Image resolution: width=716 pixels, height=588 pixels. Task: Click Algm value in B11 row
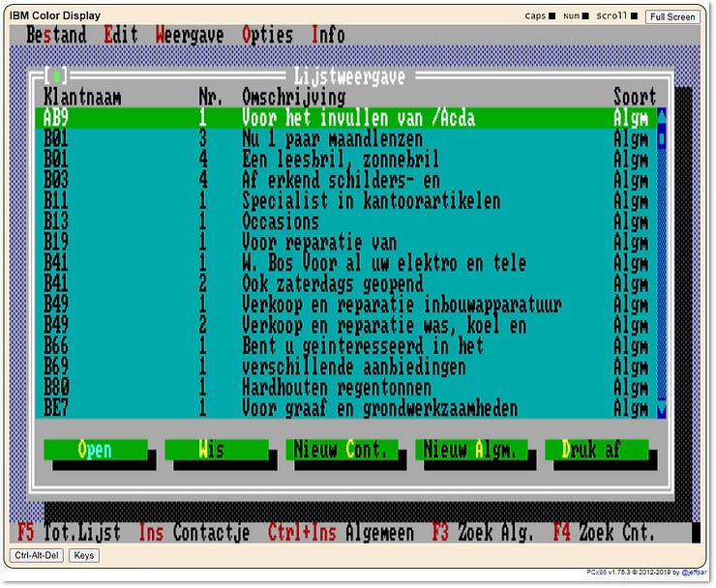pyautogui.click(x=631, y=201)
